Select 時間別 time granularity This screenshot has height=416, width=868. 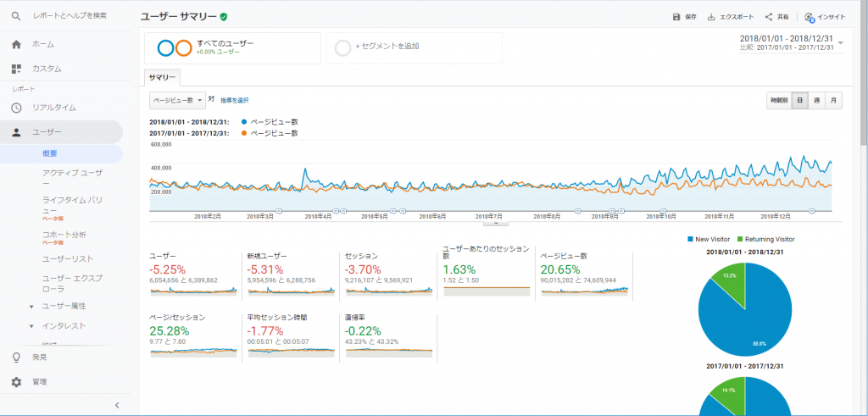pos(779,101)
